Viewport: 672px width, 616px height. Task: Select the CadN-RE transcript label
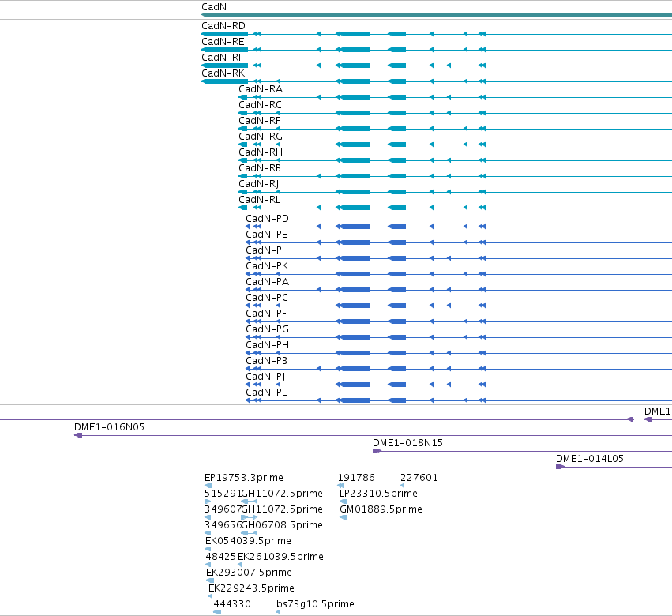point(223,42)
